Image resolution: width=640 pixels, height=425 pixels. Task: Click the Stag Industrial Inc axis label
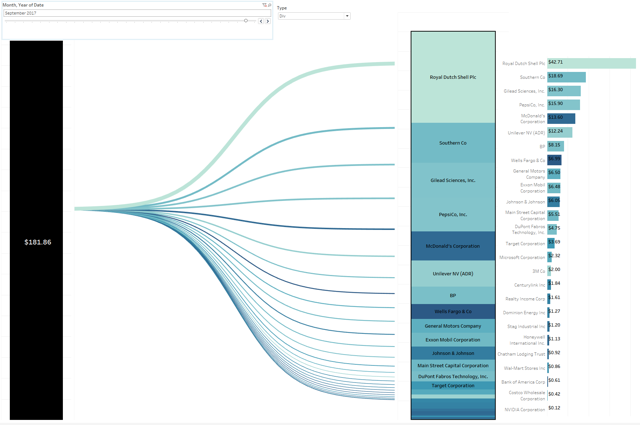(526, 327)
